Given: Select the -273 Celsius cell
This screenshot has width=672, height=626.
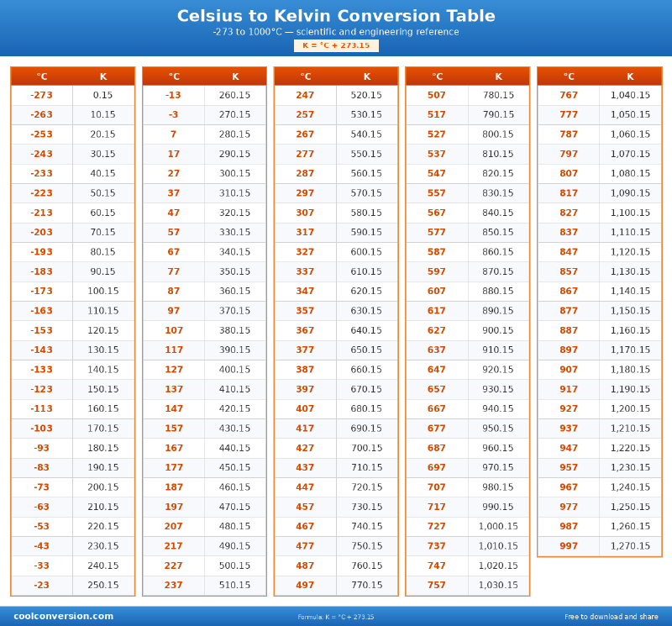Looking at the screenshot, I should [x=41, y=95].
